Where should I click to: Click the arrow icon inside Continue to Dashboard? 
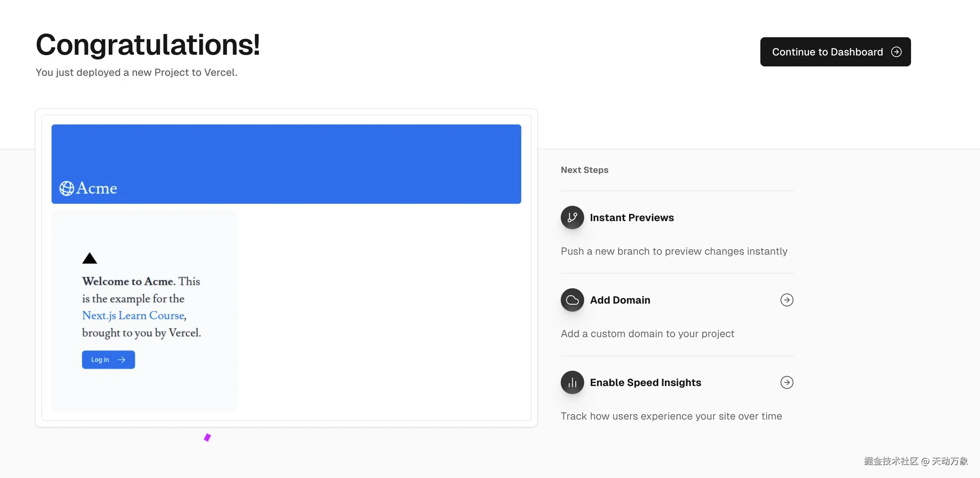click(896, 52)
